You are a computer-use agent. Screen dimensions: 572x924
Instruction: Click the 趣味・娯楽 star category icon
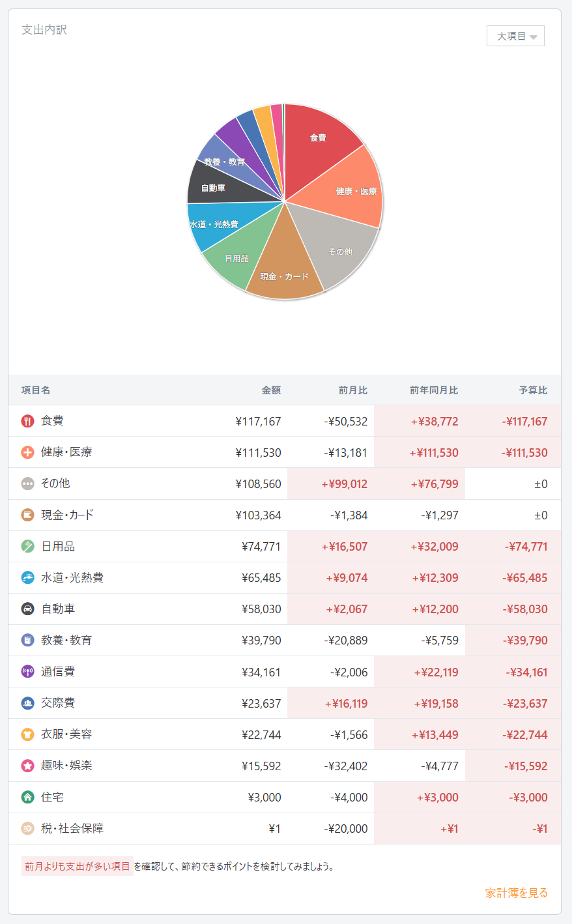click(x=27, y=766)
